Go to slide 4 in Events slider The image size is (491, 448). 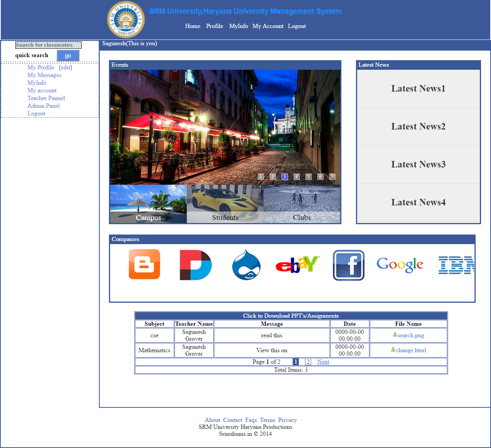(x=297, y=177)
